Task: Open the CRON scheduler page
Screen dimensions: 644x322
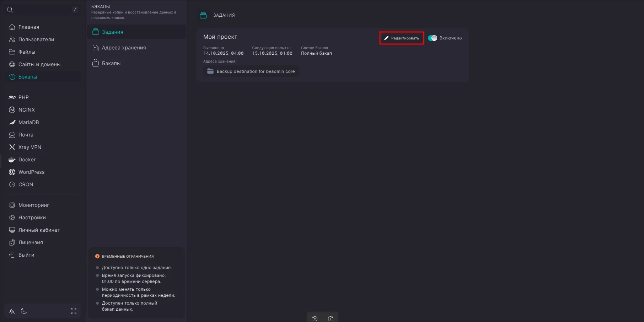Action: point(26,184)
